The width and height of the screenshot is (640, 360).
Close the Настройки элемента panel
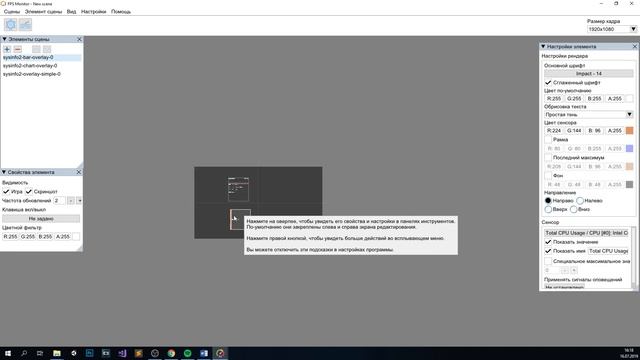coord(635,47)
